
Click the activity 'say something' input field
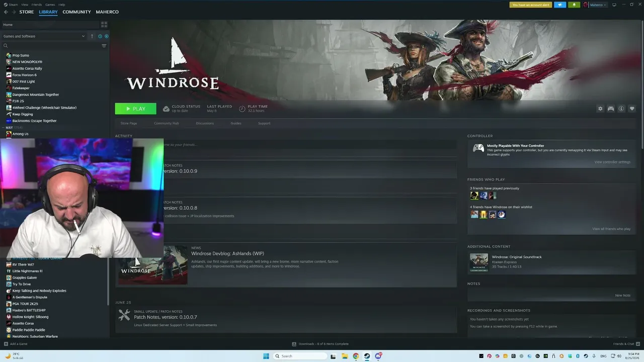click(310, 145)
